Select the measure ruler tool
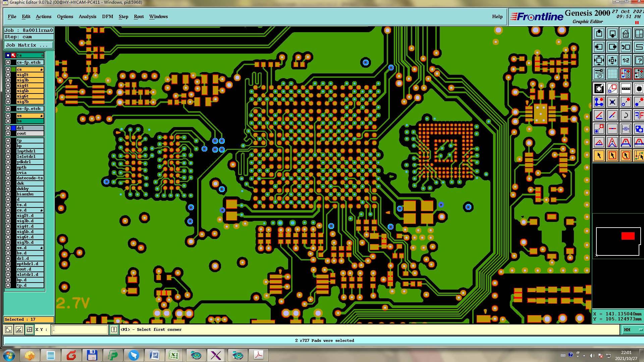 point(626,89)
